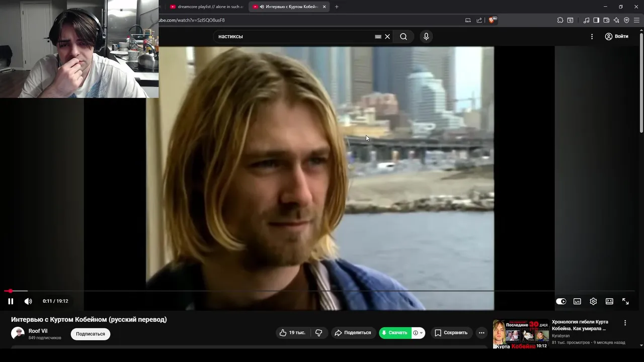Enter fullscreen with the expand icon
The width and height of the screenshot is (644, 362).
[x=625, y=301]
